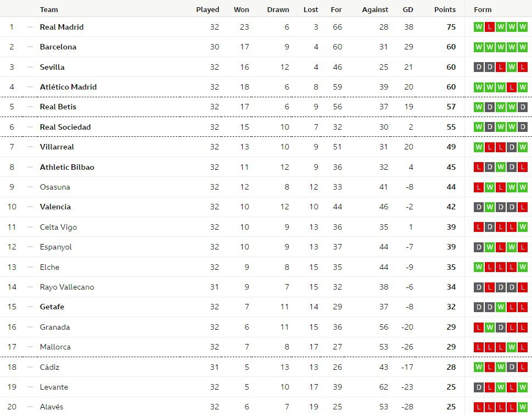Click the green W badge in Alavés's form
Viewport: 532px width, 416px height.
[x=522, y=407]
